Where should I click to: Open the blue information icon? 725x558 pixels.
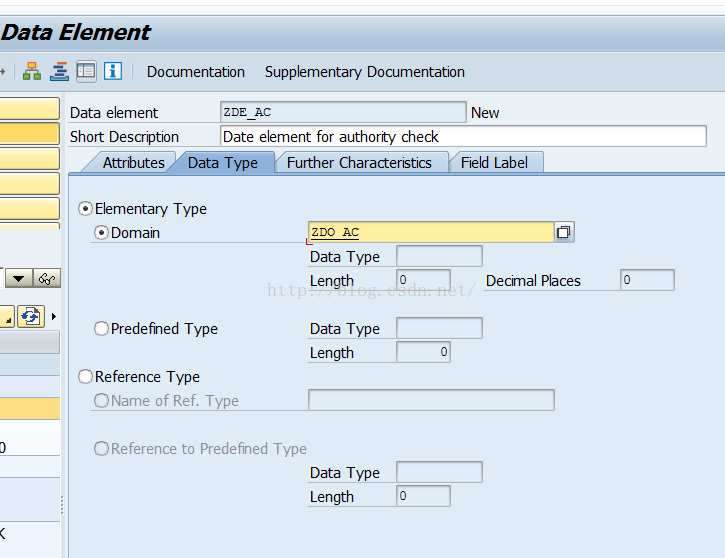[x=113, y=72]
